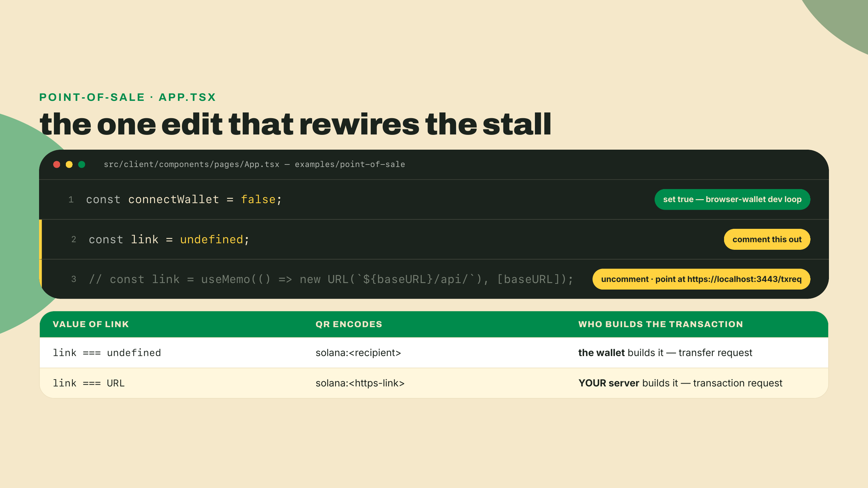The height and width of the screenshot is (488, 868).
Task: Select the commented useMemo code line
Action: pyautogui.click(x=331, y=279)
